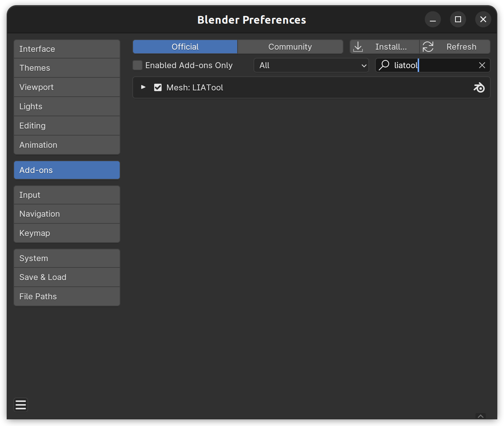This screenshot has width=504, height=426.
Task: Click the scroll-up arrow at the bottom right
Action: (x=481, y=416)
